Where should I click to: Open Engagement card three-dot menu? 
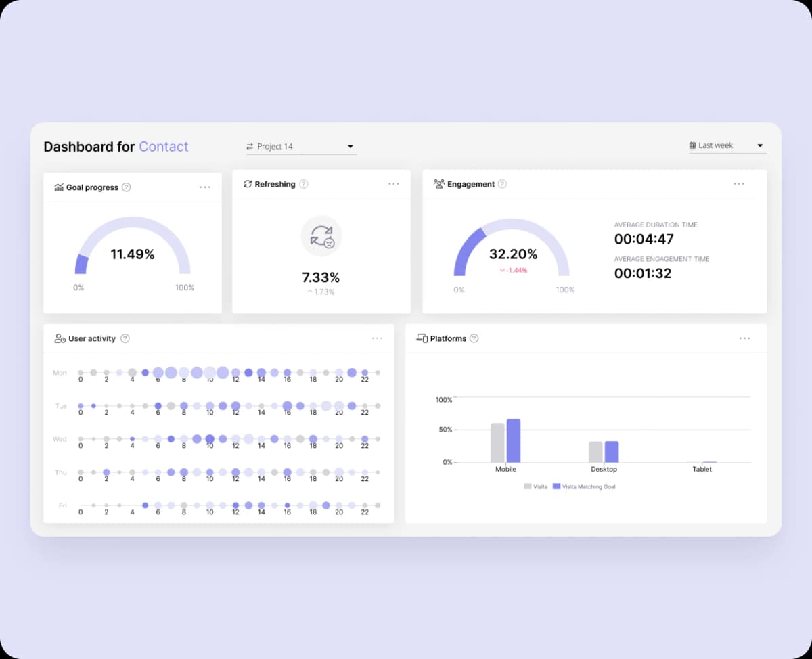(739, 184)
